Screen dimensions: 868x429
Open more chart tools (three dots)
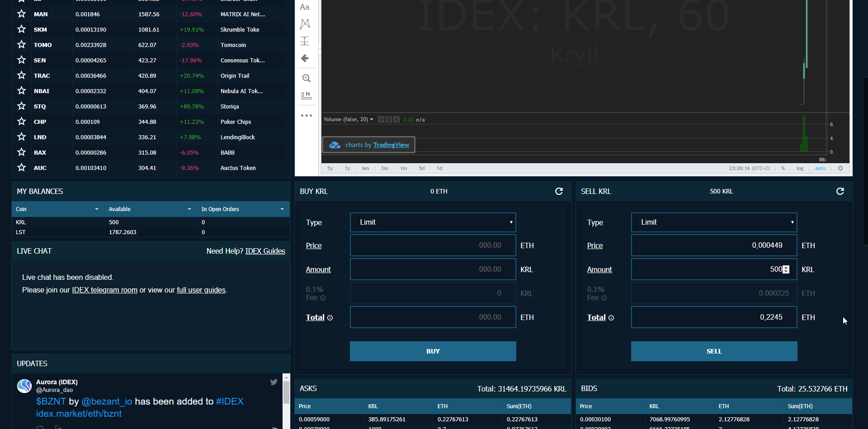(x=307, y=115)
